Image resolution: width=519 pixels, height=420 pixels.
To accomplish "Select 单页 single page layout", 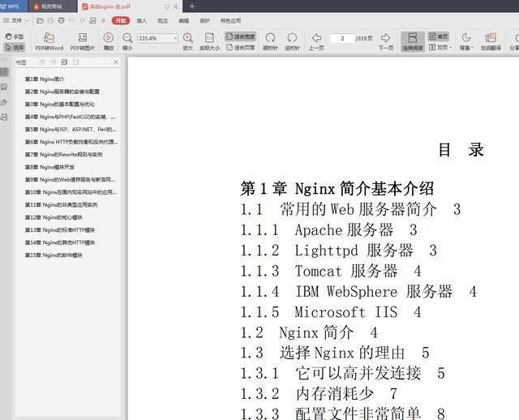I will tap(439, 36).
